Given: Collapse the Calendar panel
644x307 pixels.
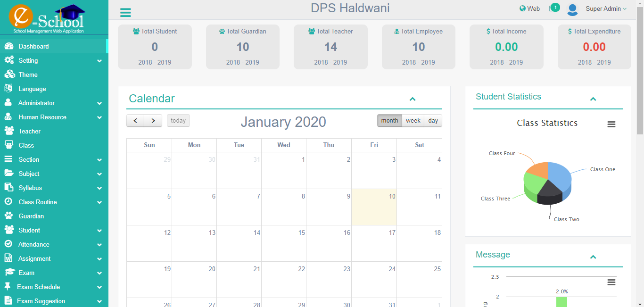Looking at the screenshot, I should pyautogui.click(x=413, y=99).
